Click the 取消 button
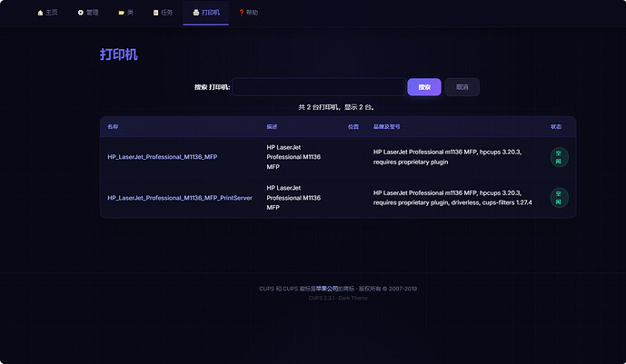This screenshot has width=626, height=364. coord(462,87)
